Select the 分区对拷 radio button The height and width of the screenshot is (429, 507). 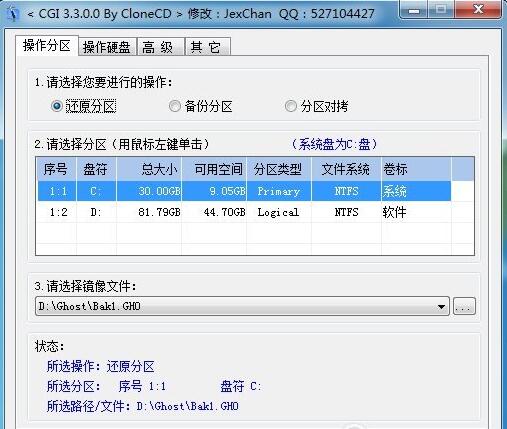[x=291, y=106]
